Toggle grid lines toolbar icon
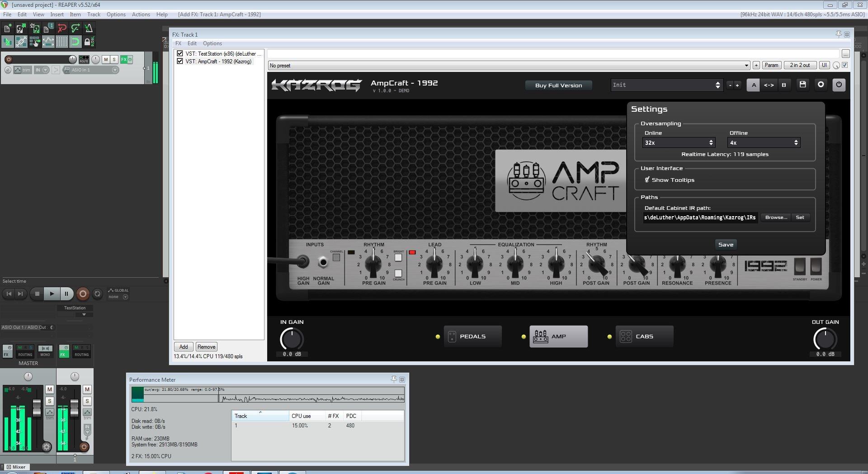Image resolution: width=868 pixels, height=474 pixels. coord(61,42)
